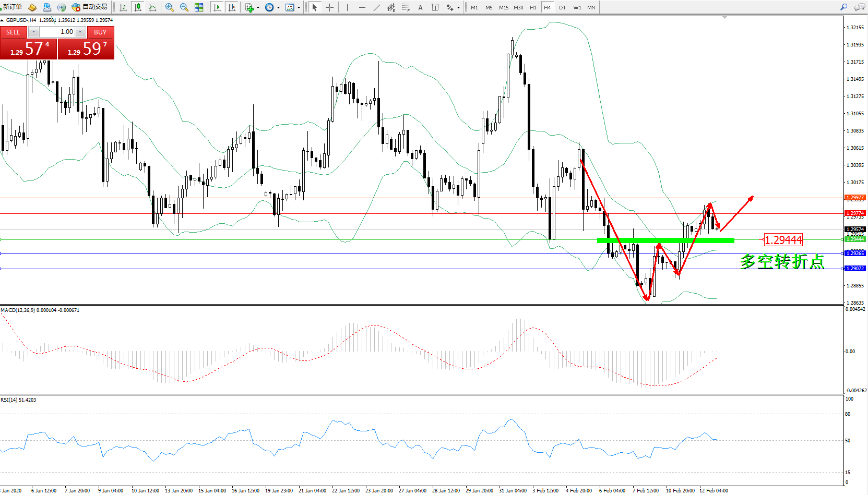
Task: Open the indicators list dropdown arrow
Action: [258, 7]
